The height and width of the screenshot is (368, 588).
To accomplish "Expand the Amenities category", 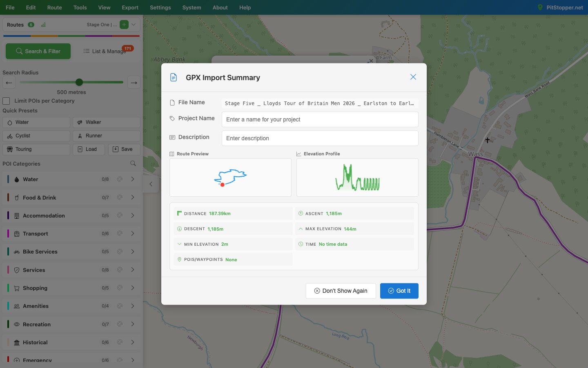I will click(133, 306).
